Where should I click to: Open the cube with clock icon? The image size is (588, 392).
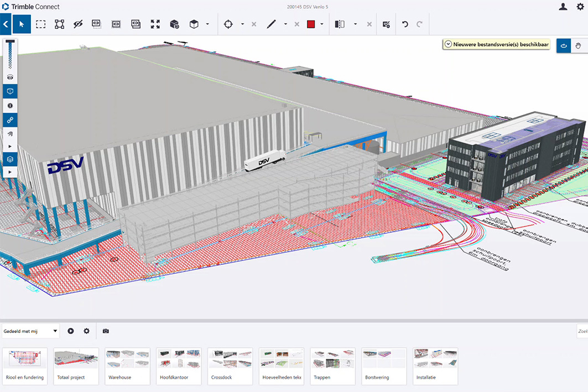174,24
